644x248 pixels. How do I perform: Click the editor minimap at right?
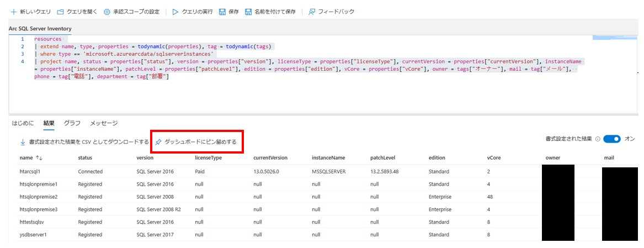[615, 38]
